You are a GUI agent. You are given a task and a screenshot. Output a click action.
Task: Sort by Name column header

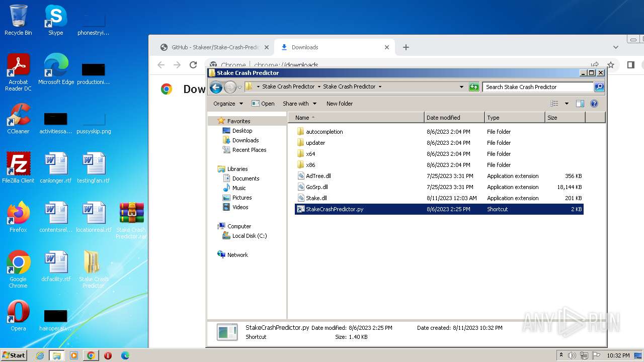(x=356, y=118)
